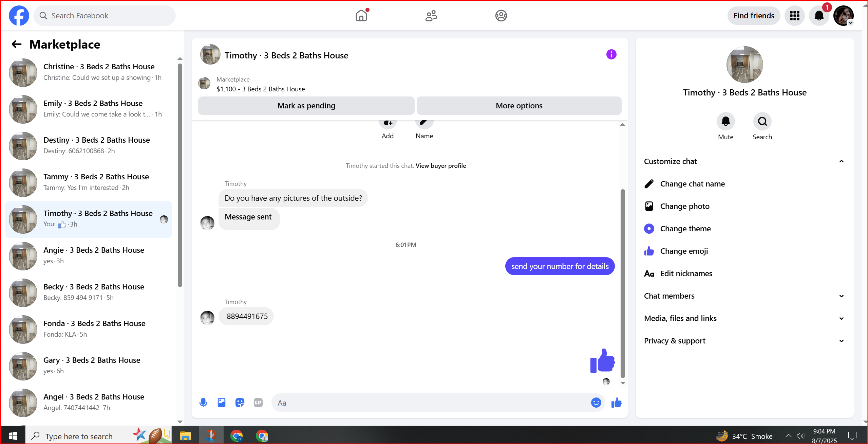The width and height of the screenshot is (868, 444).
Task: Click the message thread scrollbar
Action: 623,284
